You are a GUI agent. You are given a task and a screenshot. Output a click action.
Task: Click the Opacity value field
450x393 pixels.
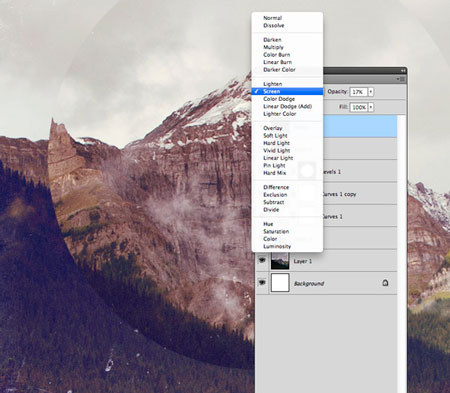pos(358,92)
